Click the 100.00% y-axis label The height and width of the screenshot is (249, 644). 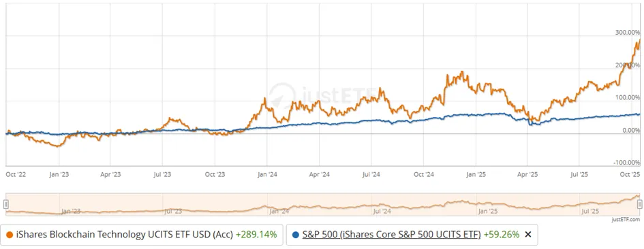[628, 98]
